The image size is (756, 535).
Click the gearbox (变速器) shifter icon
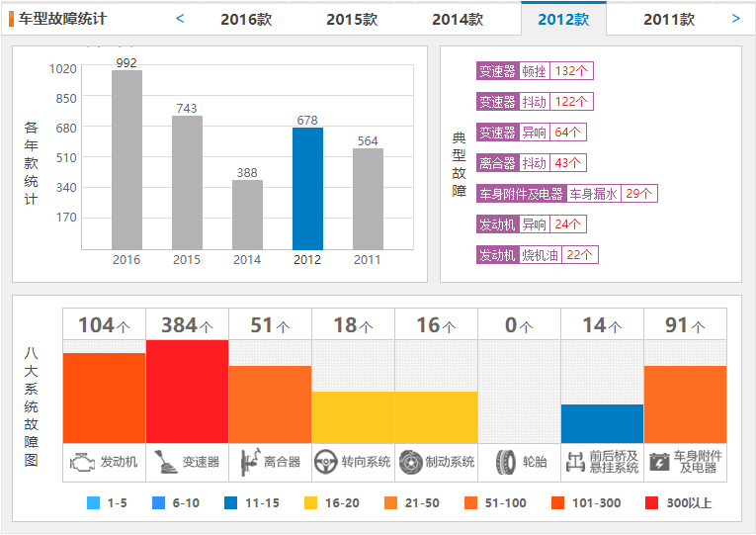165,462
